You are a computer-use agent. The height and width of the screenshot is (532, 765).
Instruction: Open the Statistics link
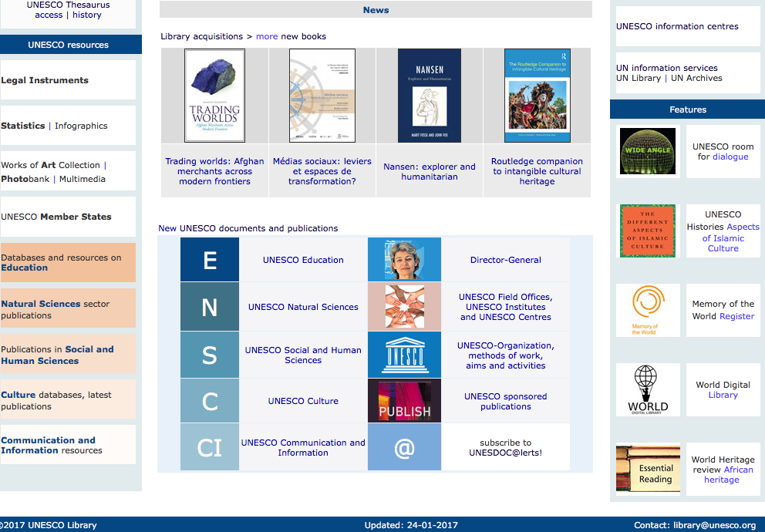(23, 126)
